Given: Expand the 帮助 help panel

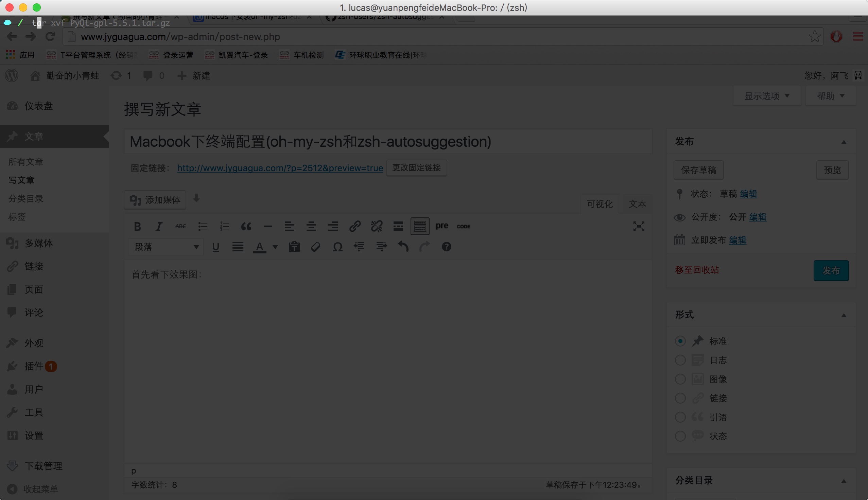Looking at the screenshot, I should click(x=831, y=96).
